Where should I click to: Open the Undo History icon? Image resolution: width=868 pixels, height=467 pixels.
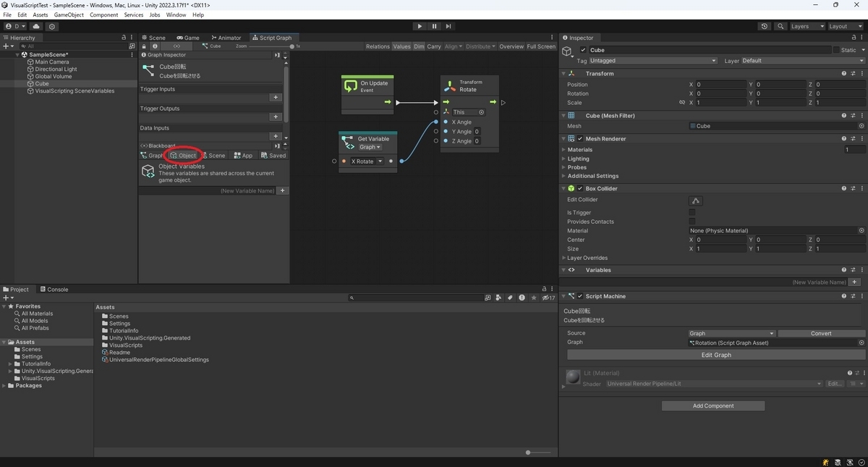(765, 26)
